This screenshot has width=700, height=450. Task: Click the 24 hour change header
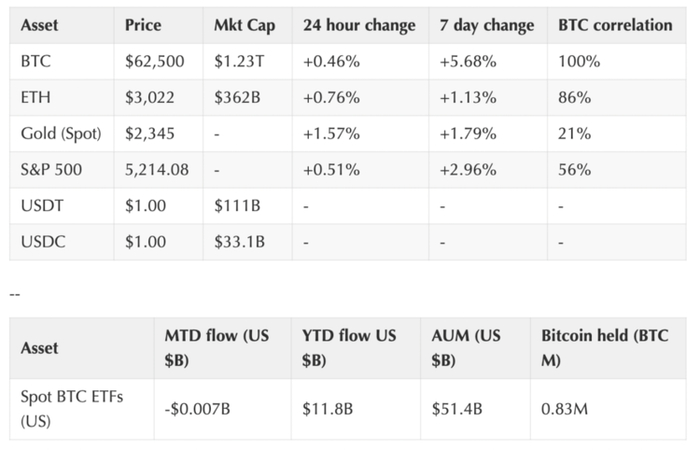[358, 25]
